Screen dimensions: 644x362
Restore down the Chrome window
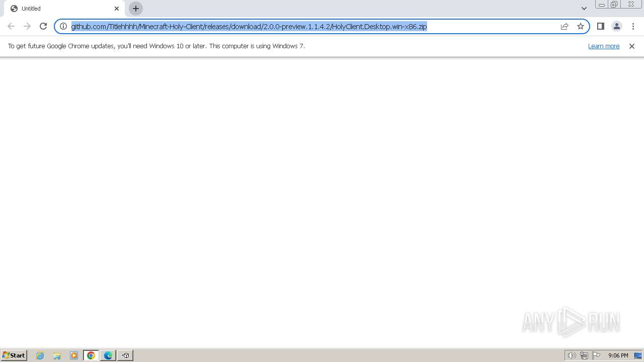click(614, 5)
